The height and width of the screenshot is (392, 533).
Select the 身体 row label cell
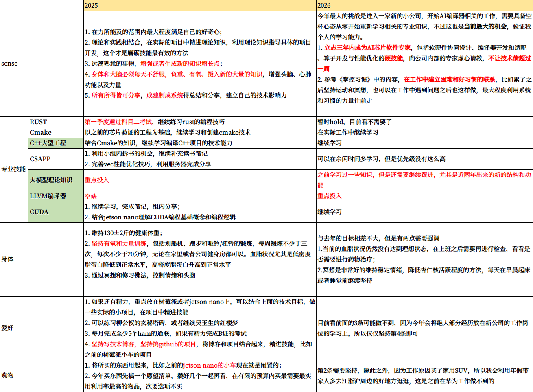tap(42, 259)
